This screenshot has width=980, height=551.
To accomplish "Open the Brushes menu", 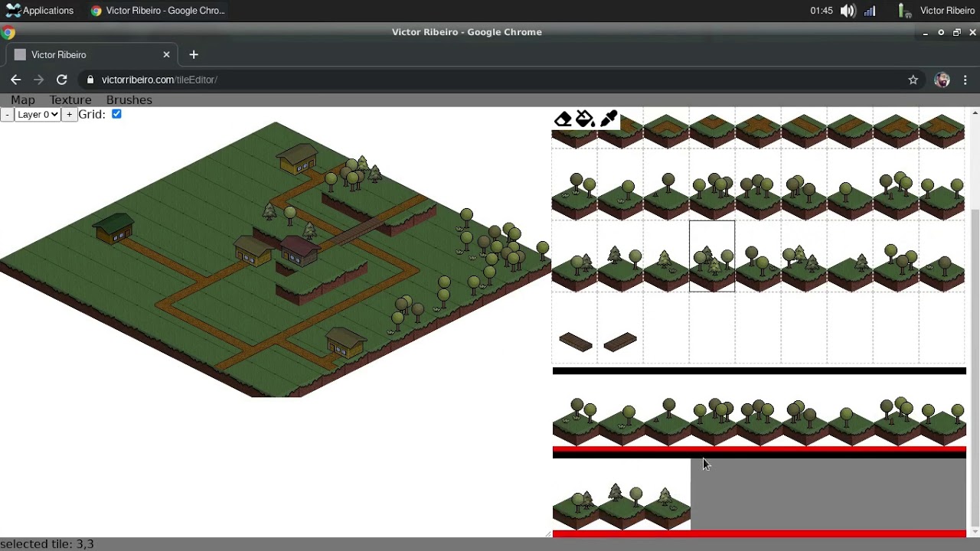I will pos(129,99).
